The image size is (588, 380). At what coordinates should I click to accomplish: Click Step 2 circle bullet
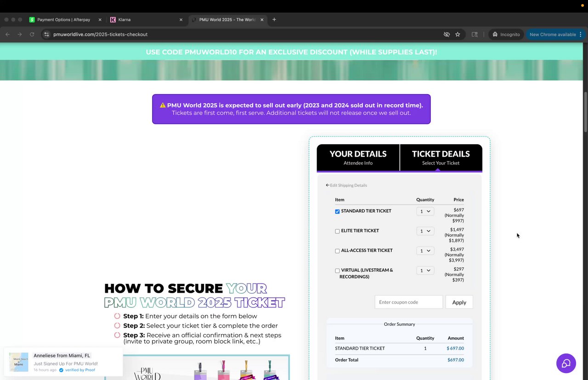point(117,326)
